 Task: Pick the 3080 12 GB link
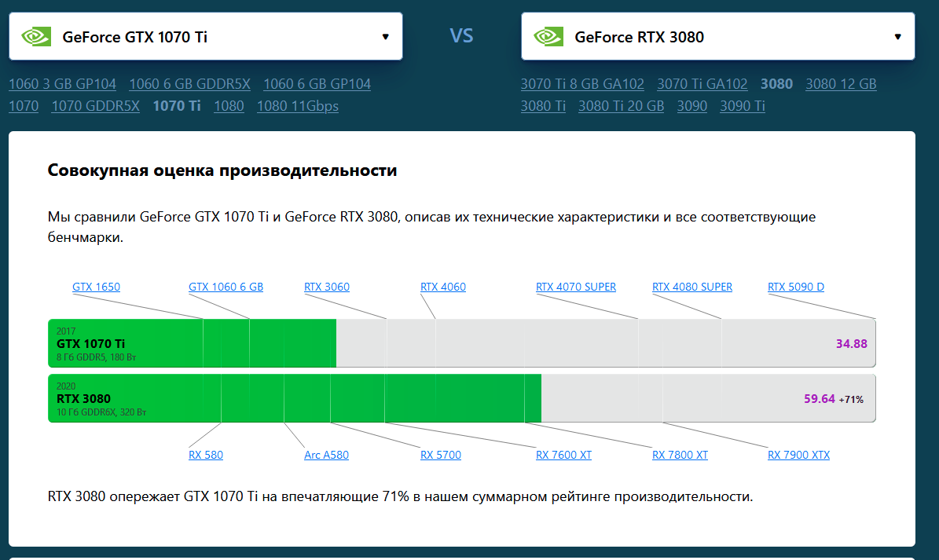(x=841, y=84)
